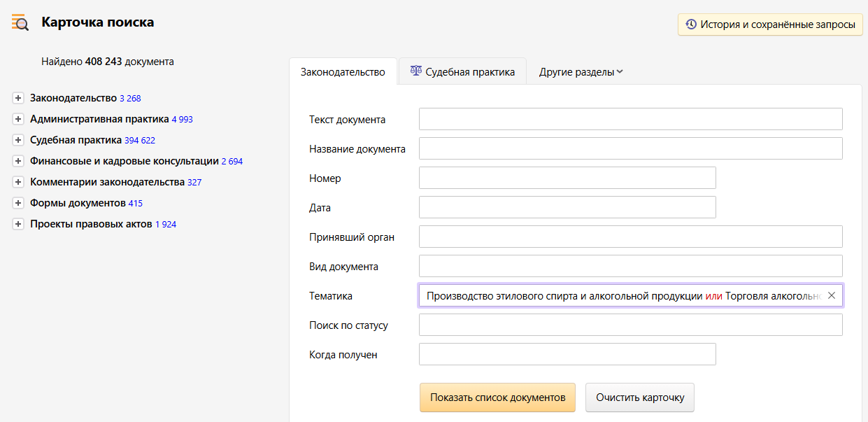868x422 pixels.
Task: Open the 394 622 court practice results link
Action: pos(140,141)
